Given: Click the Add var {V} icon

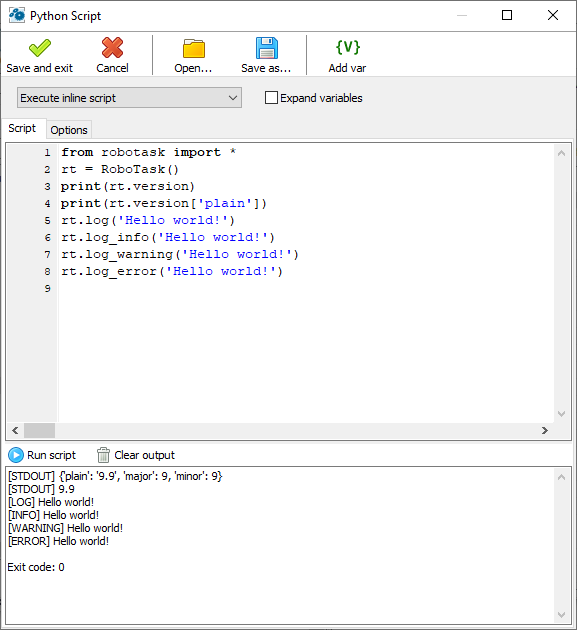Looking at the screenshot, I should (x=348, y=47).
